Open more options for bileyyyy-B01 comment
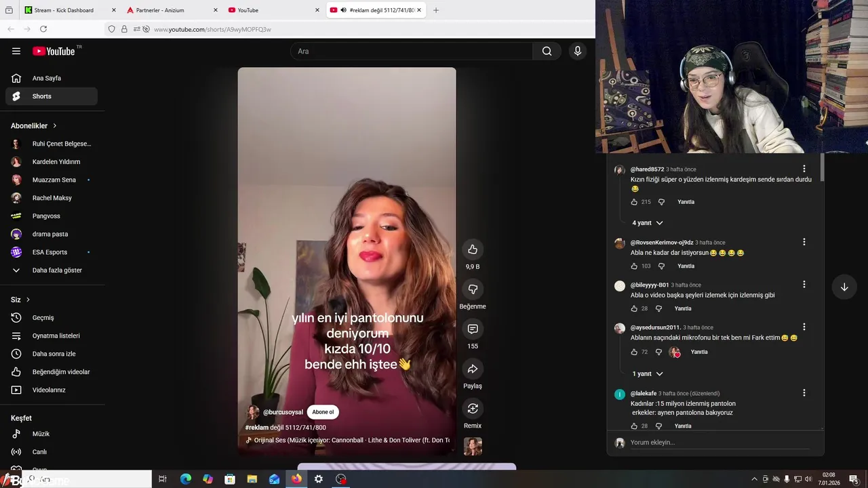This screenshot has height=488, width=868. coord(804,285)
